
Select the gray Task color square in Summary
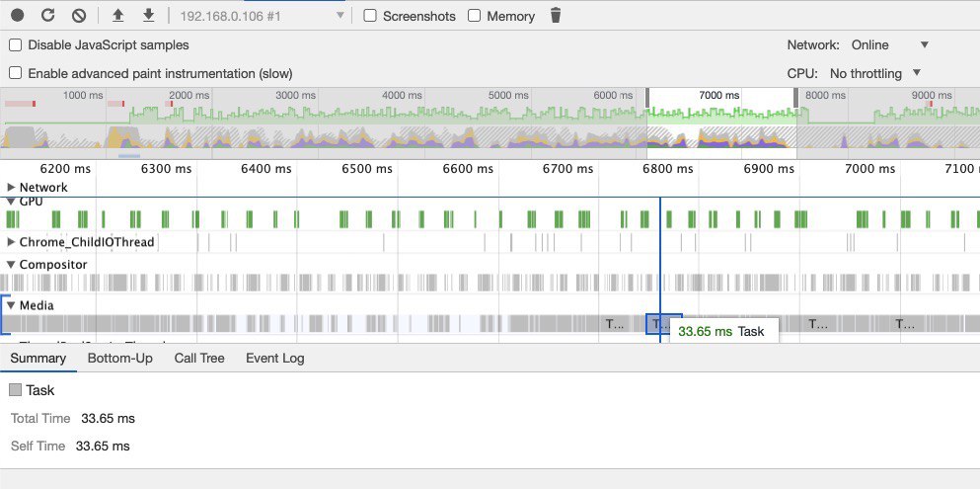tap(16, 390)
